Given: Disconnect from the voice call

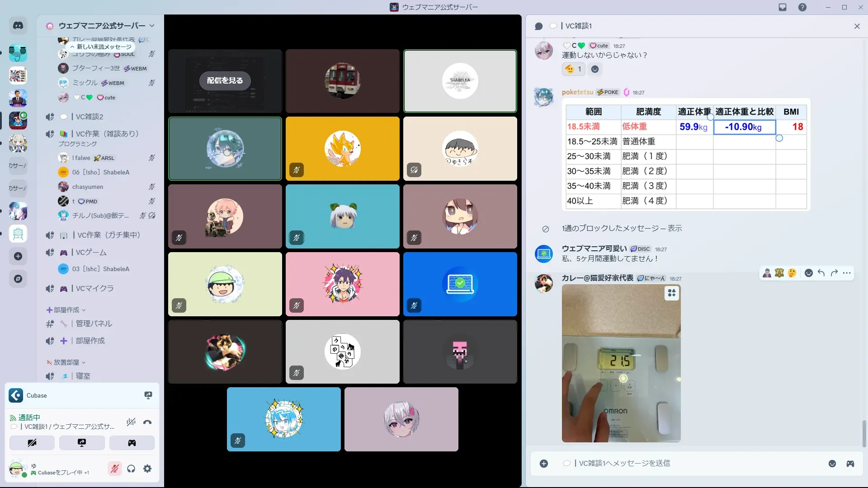Looking at the screenshot, I should [x=147, y=422].
